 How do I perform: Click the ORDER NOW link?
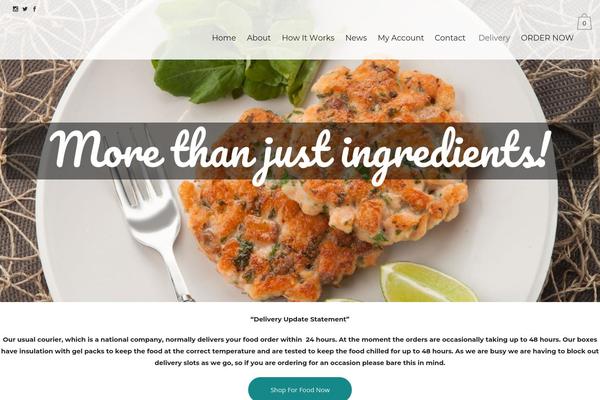547,38
